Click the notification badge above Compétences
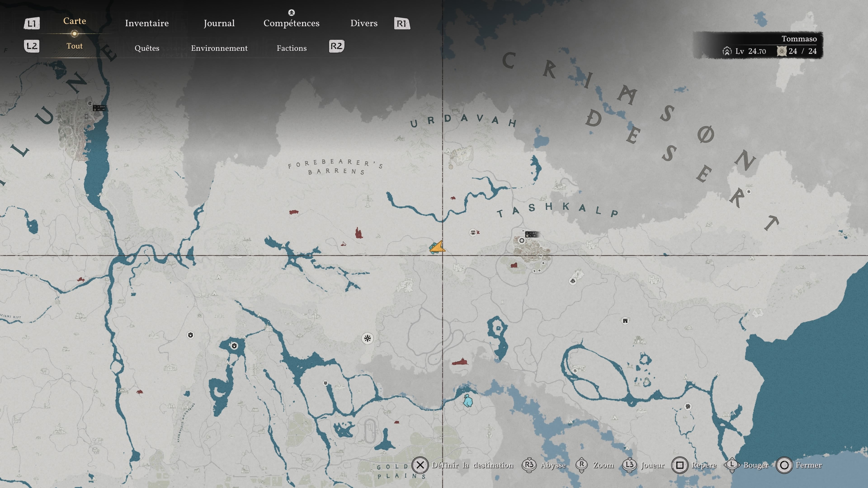The width and height of the screenshot is (868, 488). click(291, 12)
